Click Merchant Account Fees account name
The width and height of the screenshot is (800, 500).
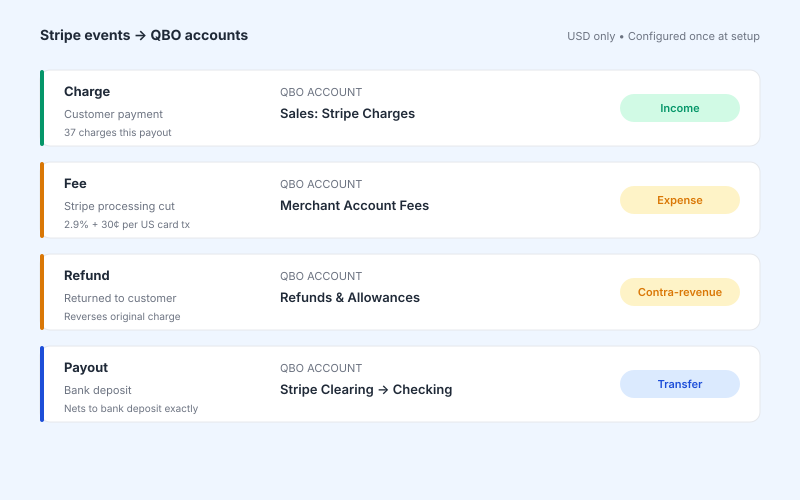(355, 206)
